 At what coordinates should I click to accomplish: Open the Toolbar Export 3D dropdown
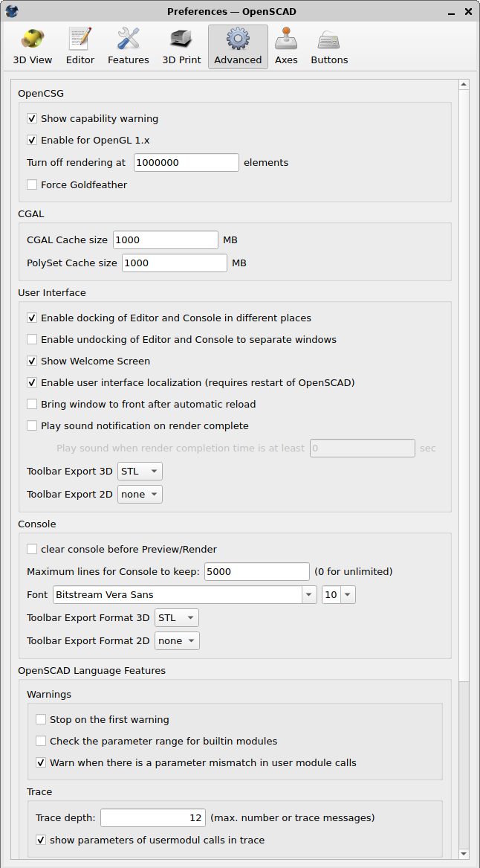[x=140, y=471]
